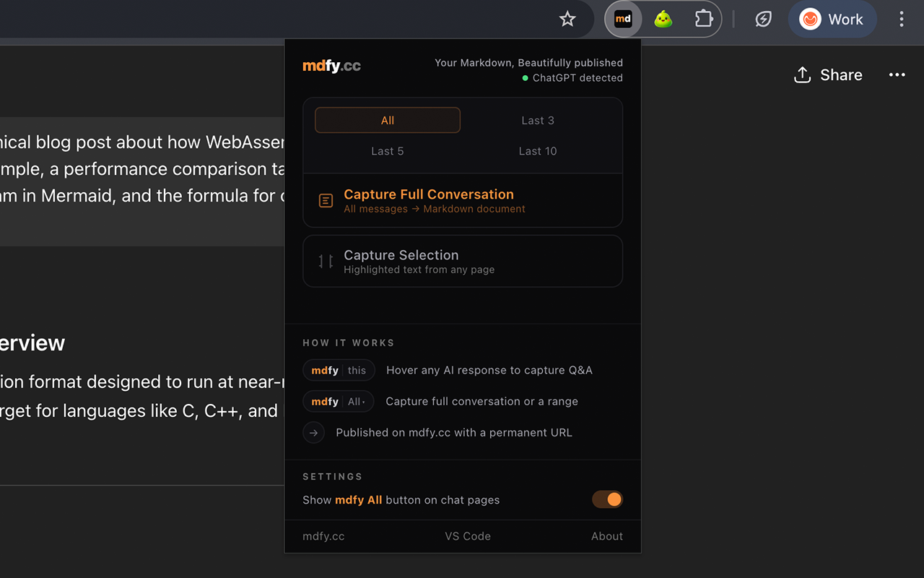This screenshot has width=924, height=578.
Task: Open the VS Code footer link
Action: [468, 536]
